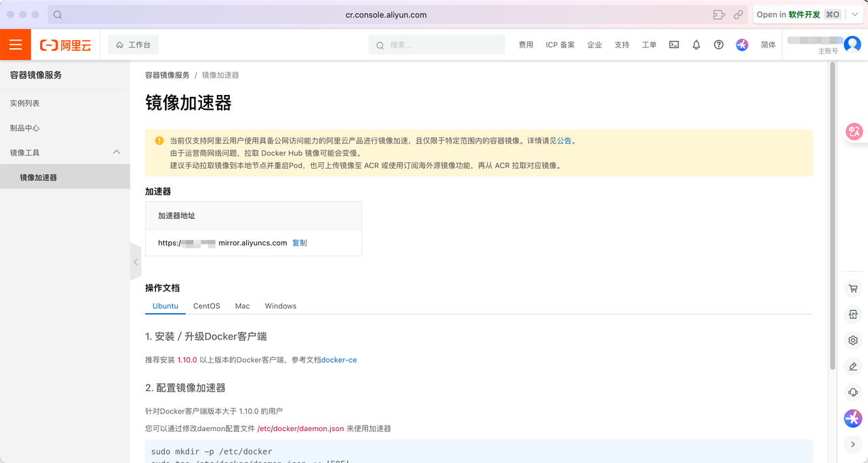868x463 pixels.
Task: Copy accelerator address with 复制
Action: [300, 243]
